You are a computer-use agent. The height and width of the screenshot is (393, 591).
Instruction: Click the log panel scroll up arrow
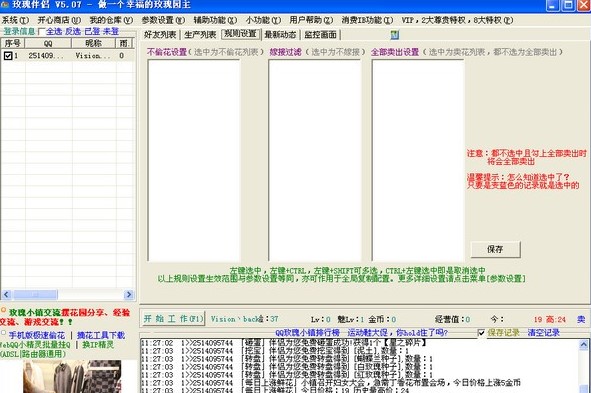pyautogui.click(x=583, y=344)
